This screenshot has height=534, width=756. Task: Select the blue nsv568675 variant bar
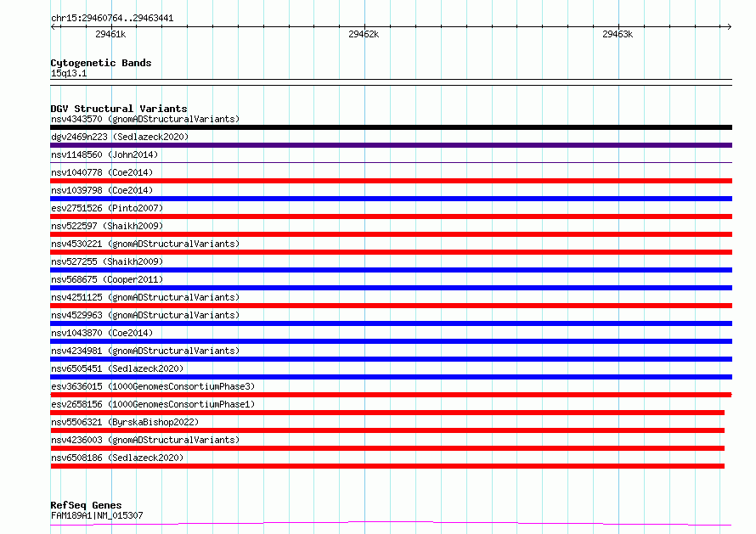[391, 288]
